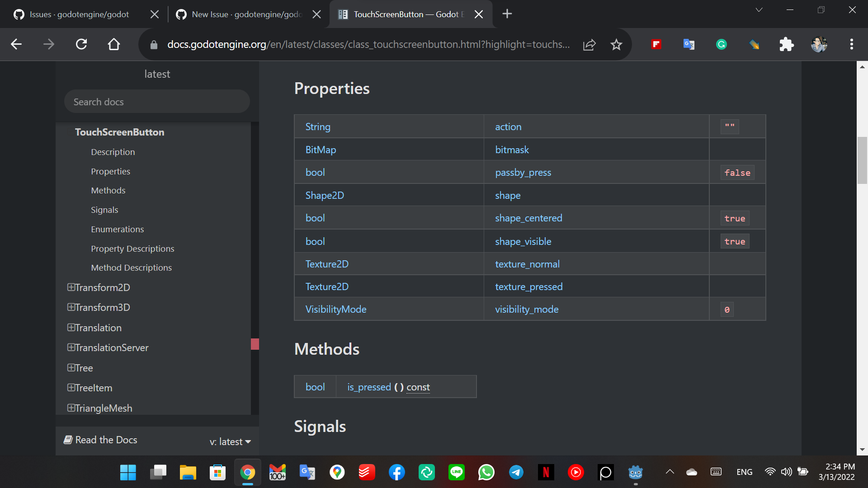Follow the texture_normal property link
The image size is (868, 488).
(x=527, y=264)
